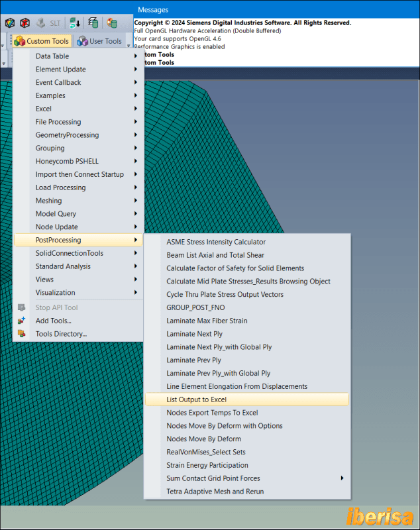The width and height of the screenshot is (420, 530).
Task: Open the Views submenu
Action: click(x=78, y=280)
